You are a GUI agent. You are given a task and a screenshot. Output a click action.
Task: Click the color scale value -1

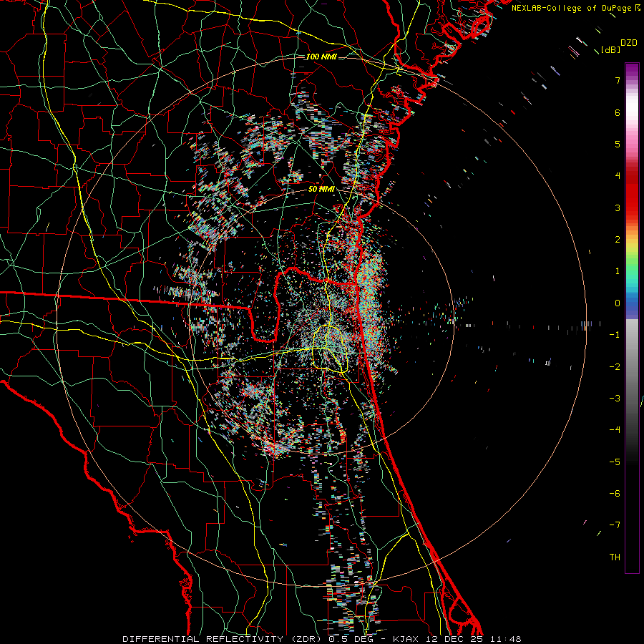[615, 335]
